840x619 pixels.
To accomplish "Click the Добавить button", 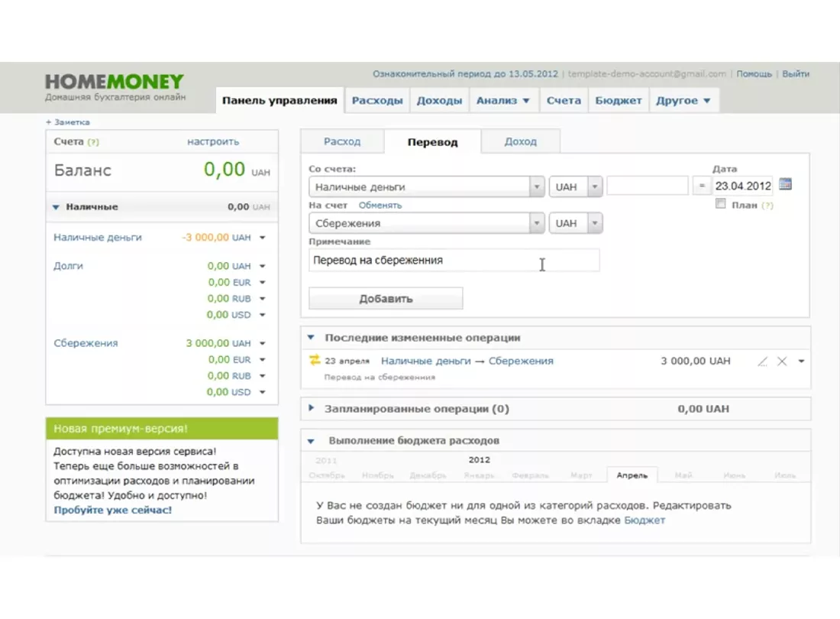I will [386, 299].
